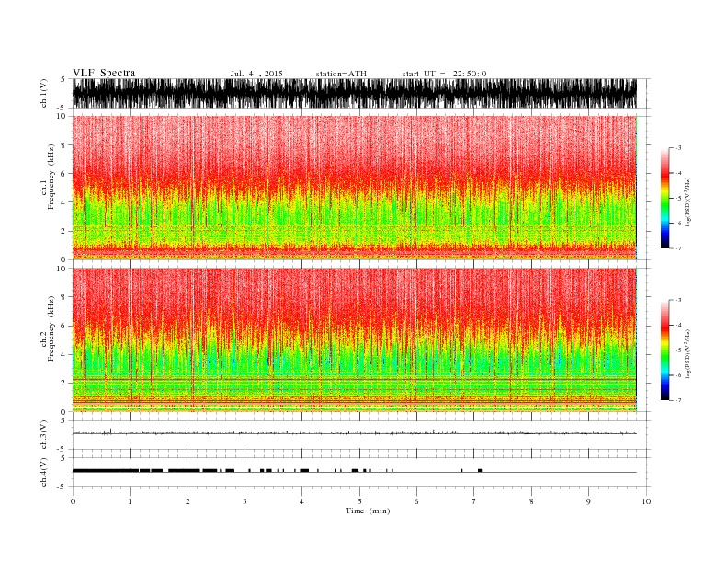Click the ch.1 spectrogram color bar
This screenshot has height=563, width=728.
(665, 198)
